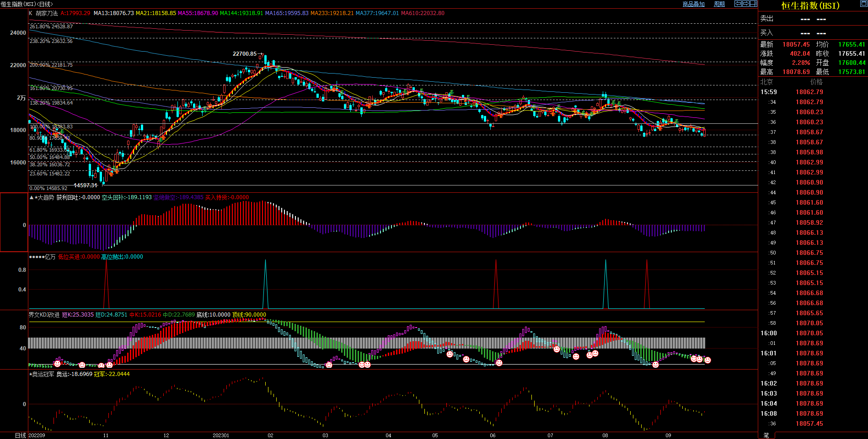Click the 日线 period label at bottom left
This screenshot has height=439, width=868.
[21, 435]
